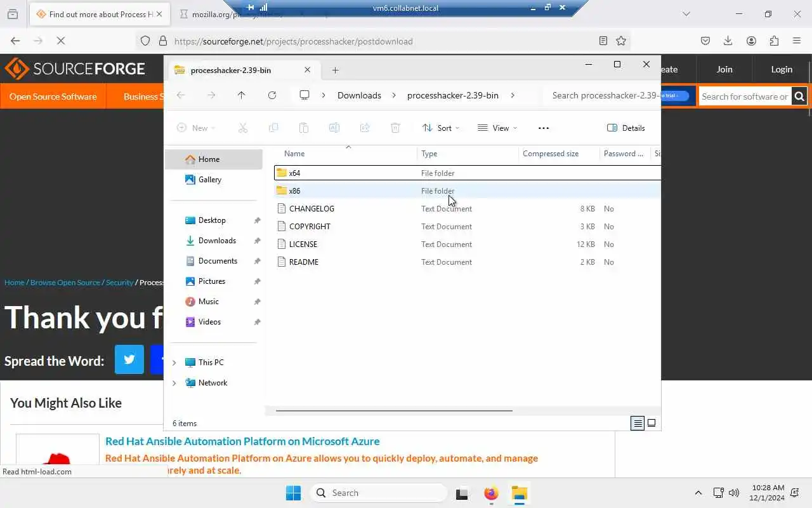
Task: Select the LICENSE text document
Action: coord(468,244)
